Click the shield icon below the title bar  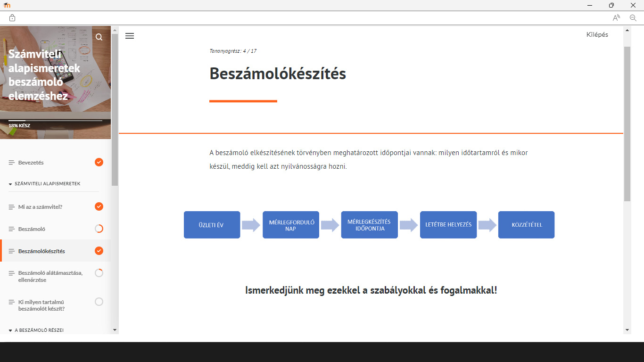12,17
